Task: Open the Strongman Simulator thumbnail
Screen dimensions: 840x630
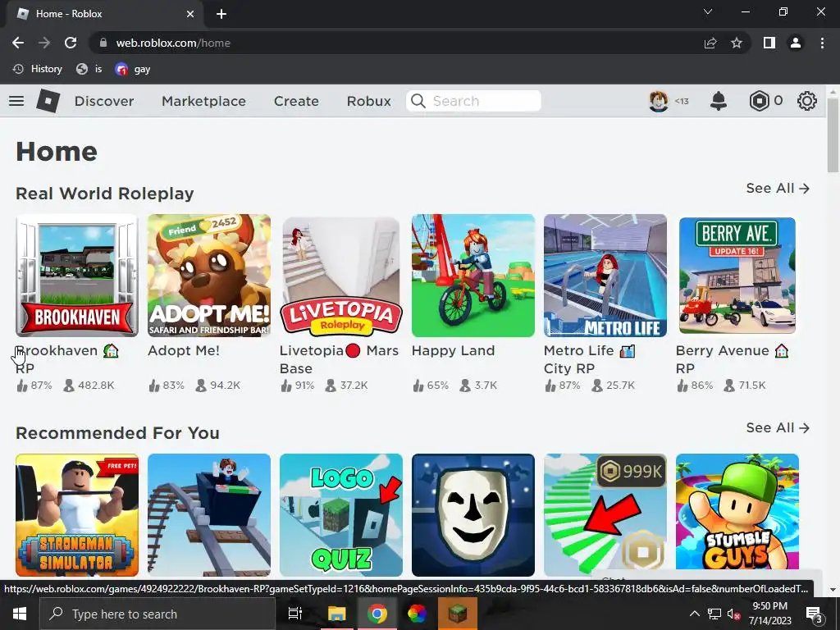Action: [x=77, y=515]
